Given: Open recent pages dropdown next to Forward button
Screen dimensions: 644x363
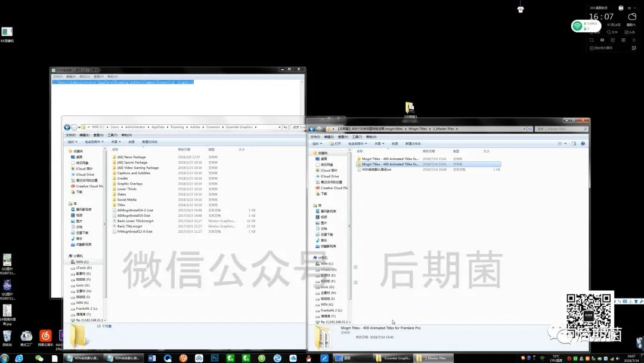Looking at the screenshot, I should click(x=79, y=127).
